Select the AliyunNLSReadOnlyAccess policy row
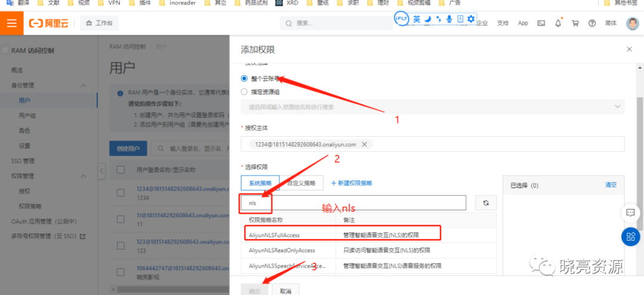Screen dimensions: 644x295 [369, 250]
